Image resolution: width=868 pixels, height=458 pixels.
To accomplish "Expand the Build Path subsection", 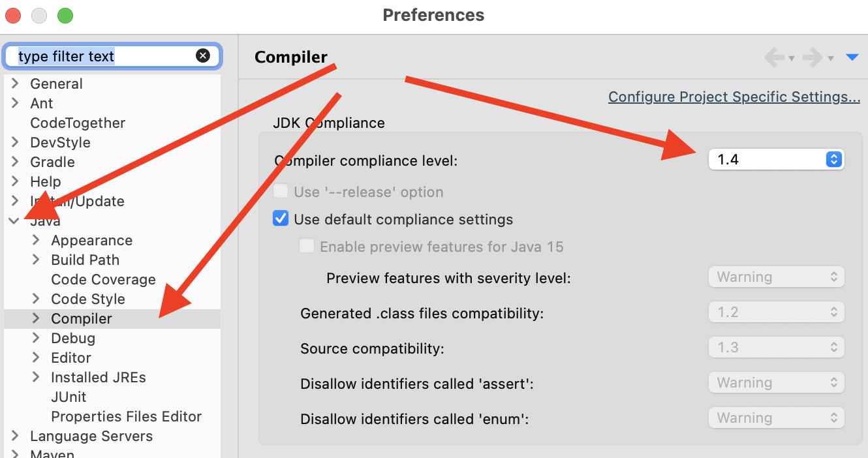I will click(37, 260).
